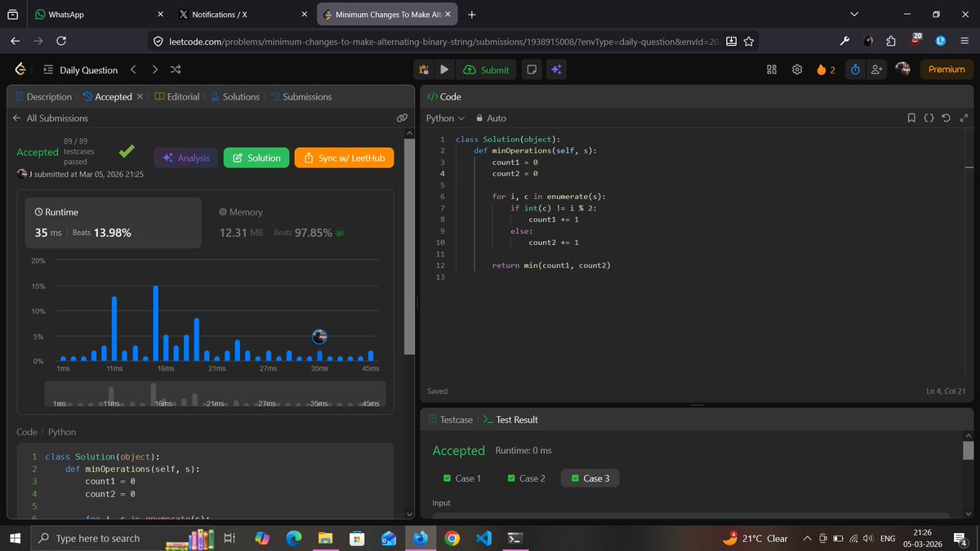
Task: Click the tallest bar at 16ms
Action: (x=155, y=323)
